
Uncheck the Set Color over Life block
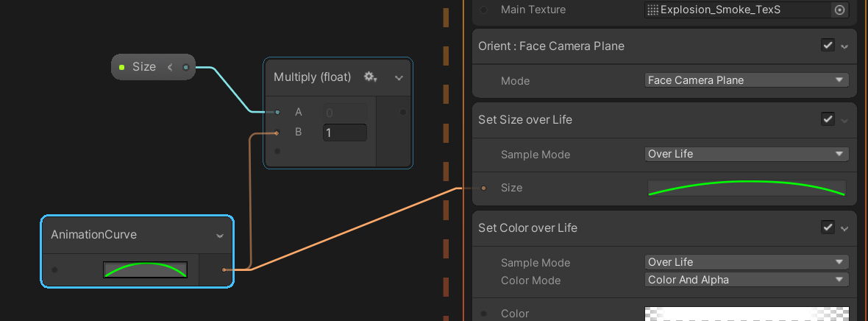tap(828, 227)
